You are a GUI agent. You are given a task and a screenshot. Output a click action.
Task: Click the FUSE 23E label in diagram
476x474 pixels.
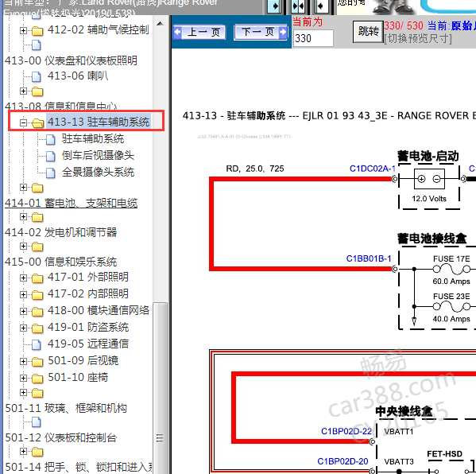(451, 296)
